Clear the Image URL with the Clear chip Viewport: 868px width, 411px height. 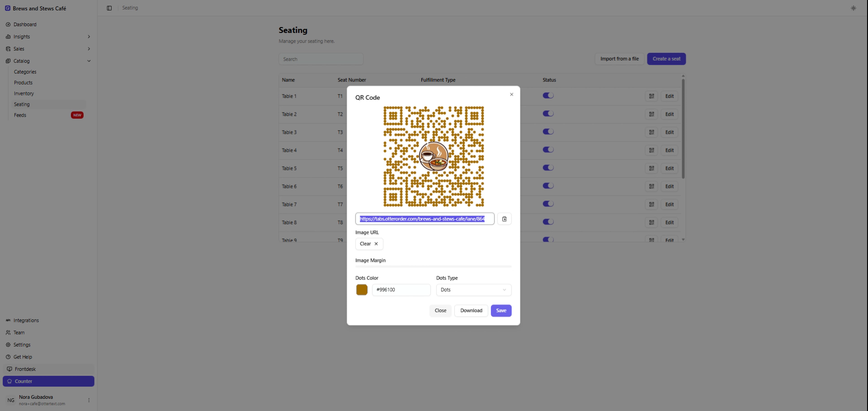pyautogui.click(x=368, y=244)
